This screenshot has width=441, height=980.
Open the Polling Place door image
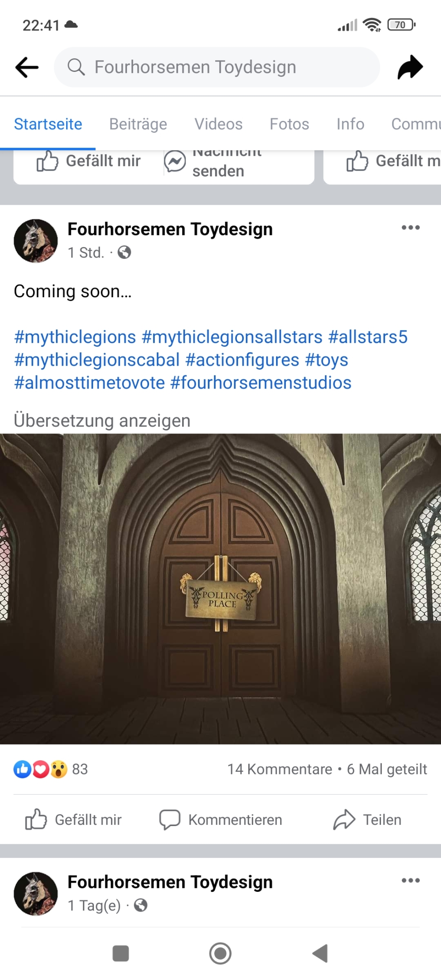pos(220,589)
